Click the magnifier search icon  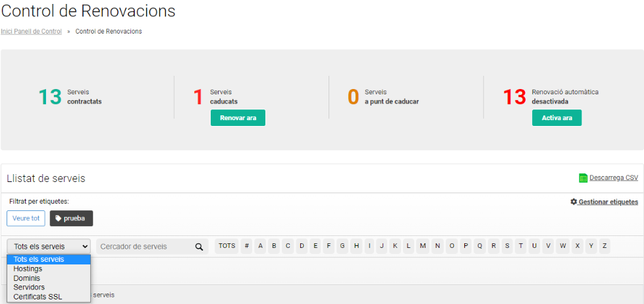[200, 247]
